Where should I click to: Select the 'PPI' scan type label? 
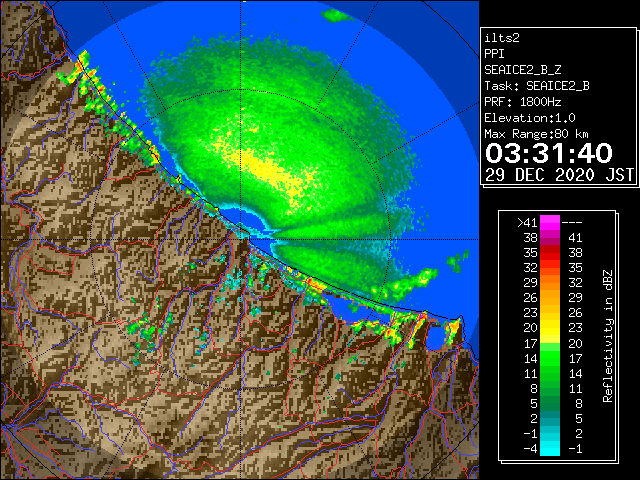coord(494,54)
